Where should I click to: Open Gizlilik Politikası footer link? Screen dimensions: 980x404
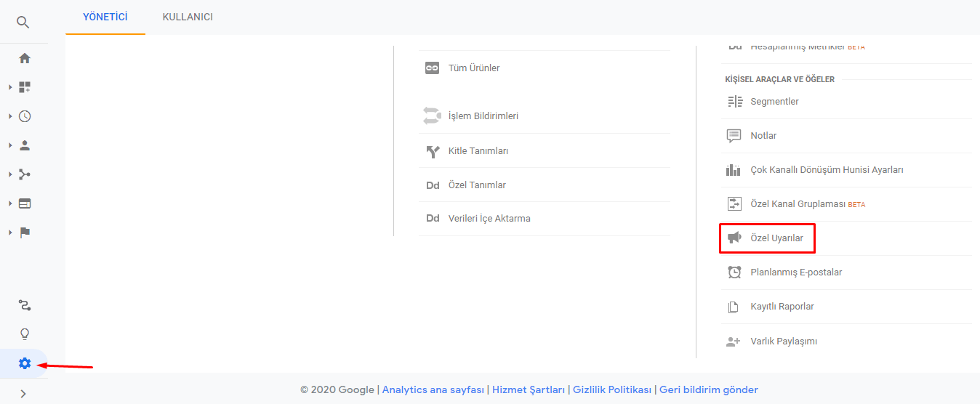(x=612, y=390)
